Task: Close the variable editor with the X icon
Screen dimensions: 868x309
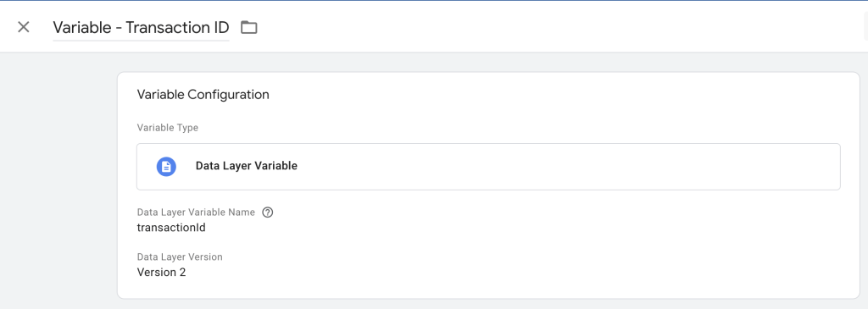Action: 23,27
